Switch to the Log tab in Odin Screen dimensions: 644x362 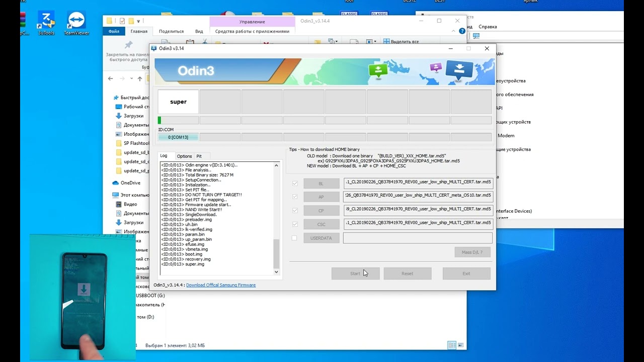click(x=164, y=156)
